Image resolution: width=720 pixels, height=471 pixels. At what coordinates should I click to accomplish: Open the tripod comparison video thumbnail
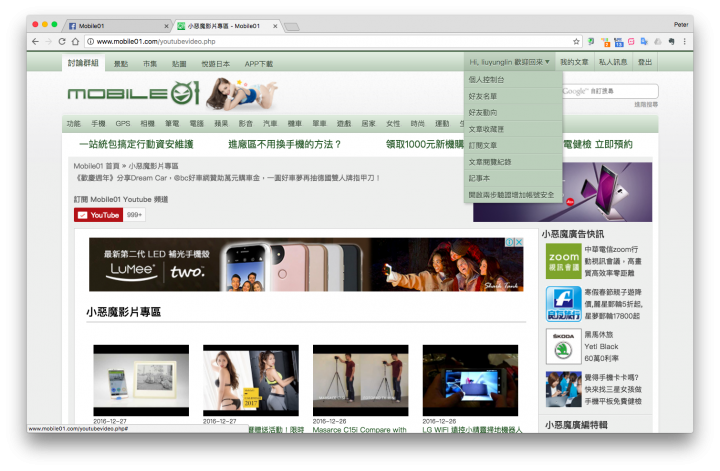tap(360, 381)
